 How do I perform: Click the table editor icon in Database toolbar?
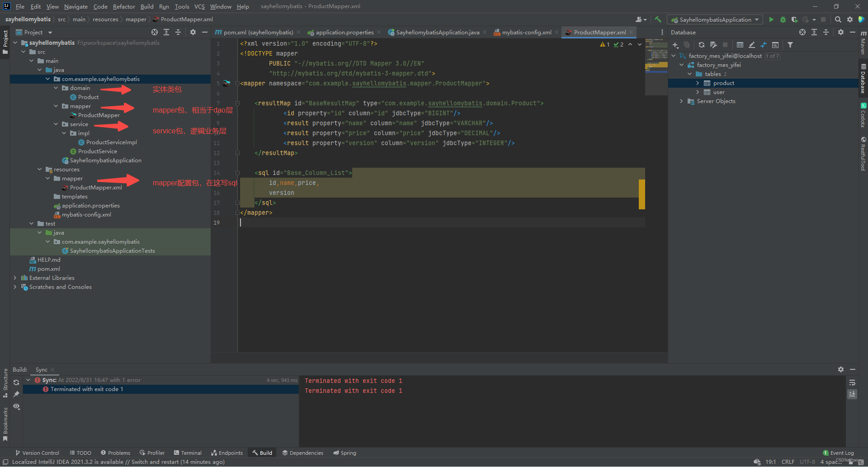tap(740, 45)
